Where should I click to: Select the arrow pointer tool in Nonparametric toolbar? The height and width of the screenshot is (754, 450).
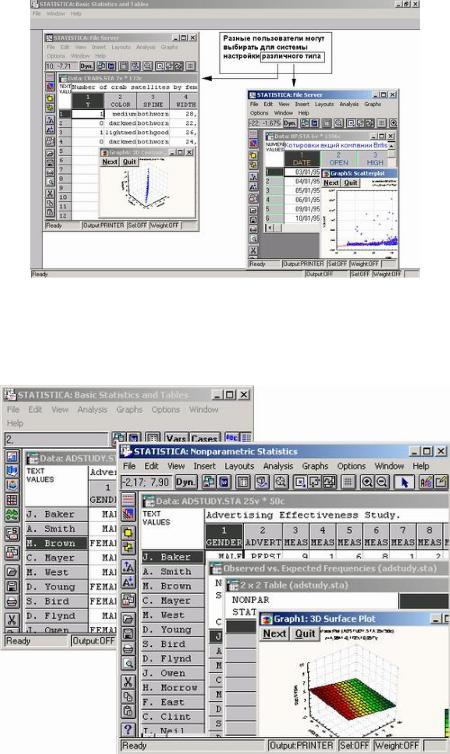[404, 482]
